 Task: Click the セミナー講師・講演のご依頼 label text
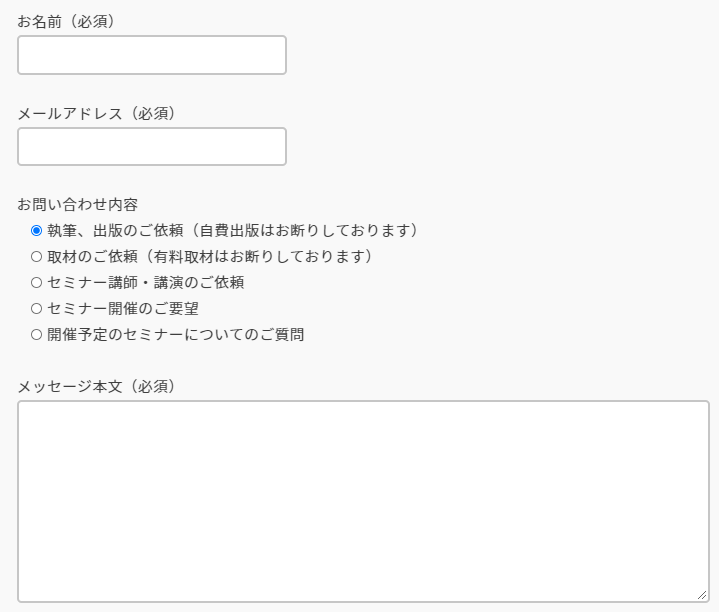coord(145,282)
